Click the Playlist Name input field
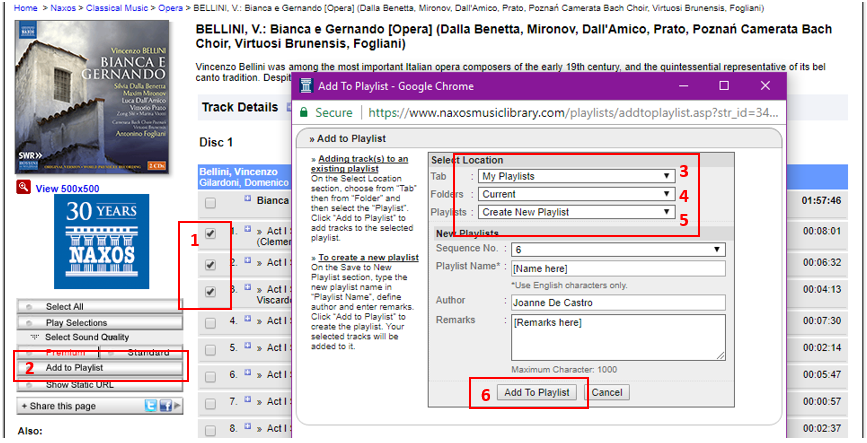 point(618,269)
